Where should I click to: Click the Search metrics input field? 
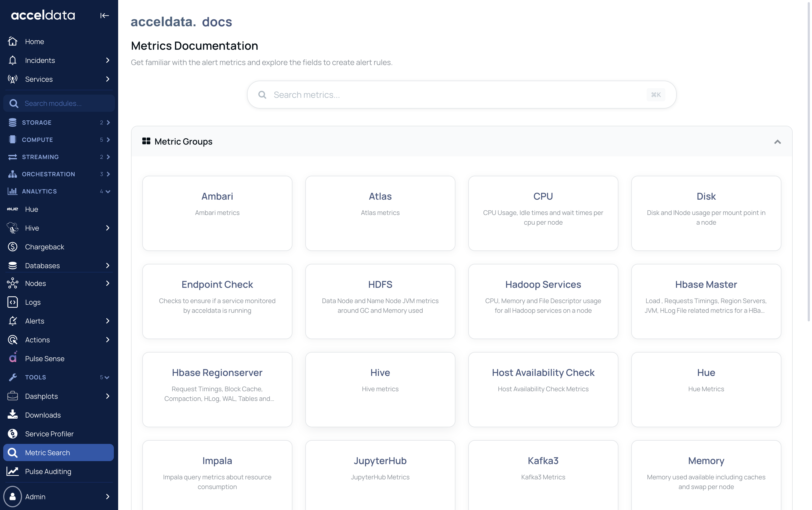(x=461, y=95)
